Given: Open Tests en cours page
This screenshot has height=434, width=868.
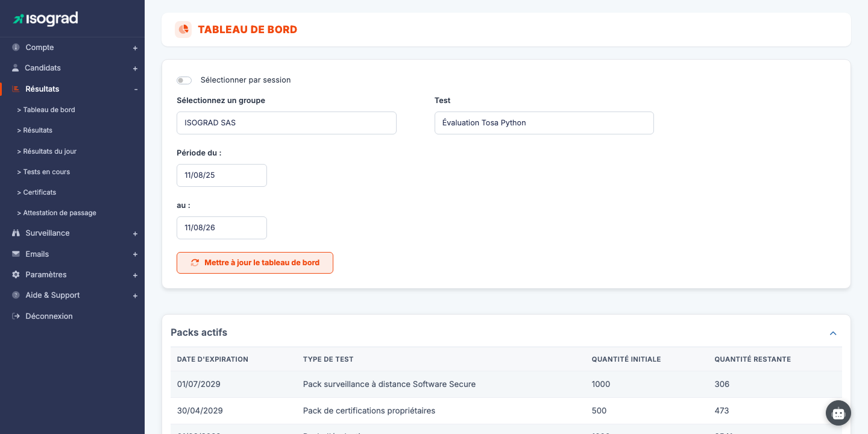Looking at the screenshot, I should (43, 172).
